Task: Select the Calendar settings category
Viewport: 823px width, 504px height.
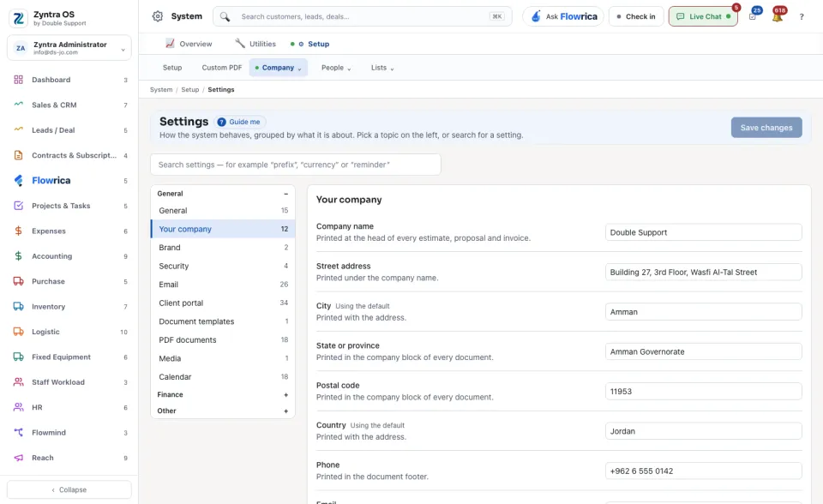Action: click(223, 377)
